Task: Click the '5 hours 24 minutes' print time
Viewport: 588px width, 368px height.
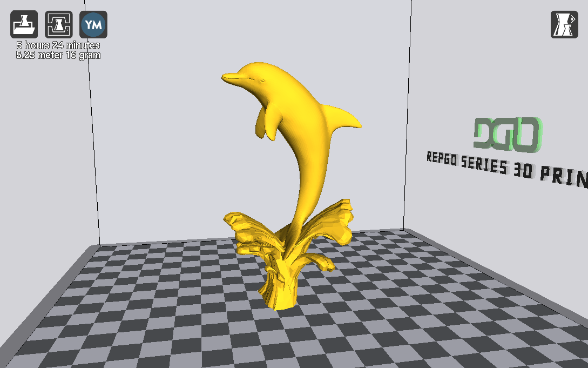Action: pos(58,45)
